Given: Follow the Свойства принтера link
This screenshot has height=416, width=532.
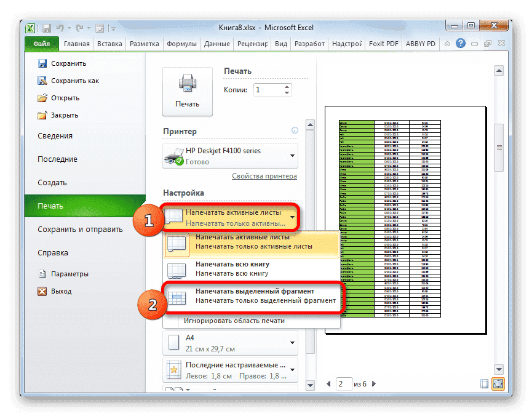Looking at the screenshot, I should (x=263, y=175).
